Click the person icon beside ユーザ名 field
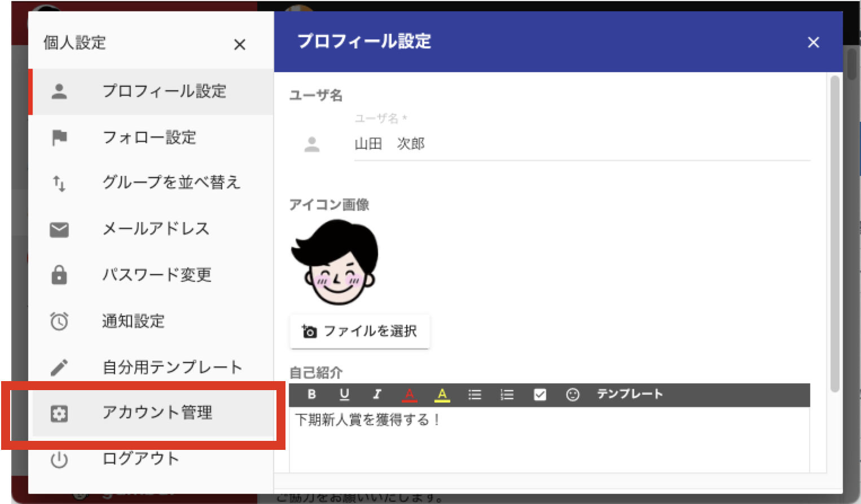Viewport: 861px width, 504px height. point(312,144)
